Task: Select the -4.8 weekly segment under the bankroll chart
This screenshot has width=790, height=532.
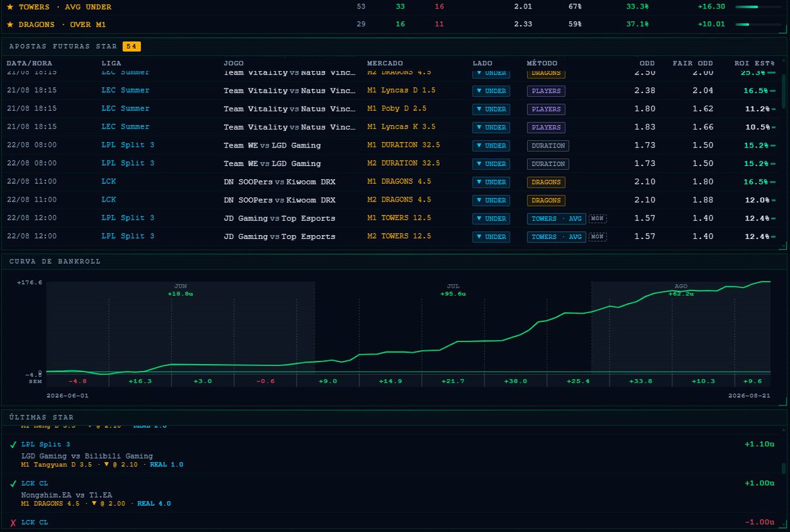Action: coord(78,381)
